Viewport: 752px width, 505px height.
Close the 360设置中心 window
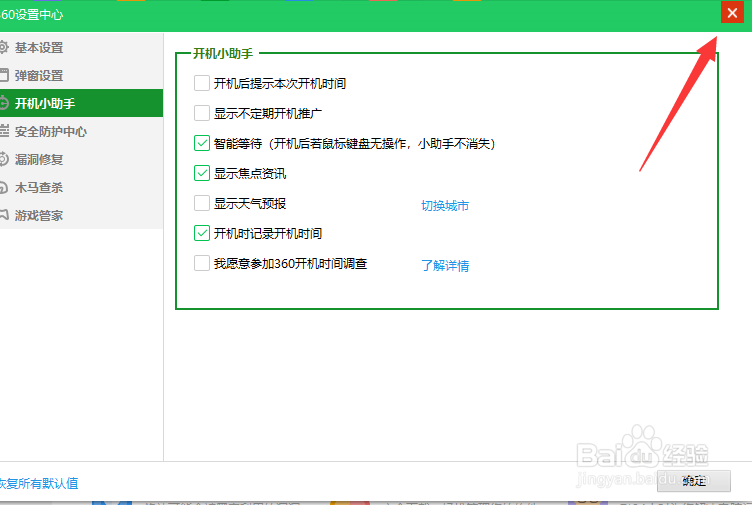tap(732, 13)
